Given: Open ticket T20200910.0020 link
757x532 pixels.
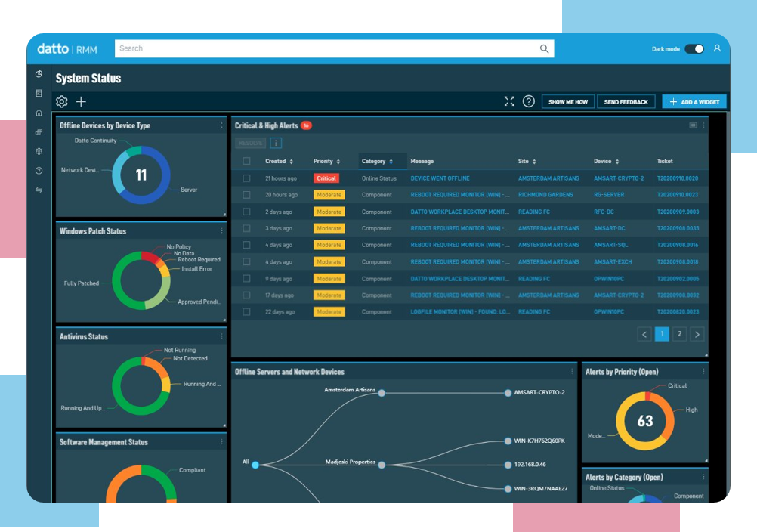Looking at the screenshot, I should point(677,178).
